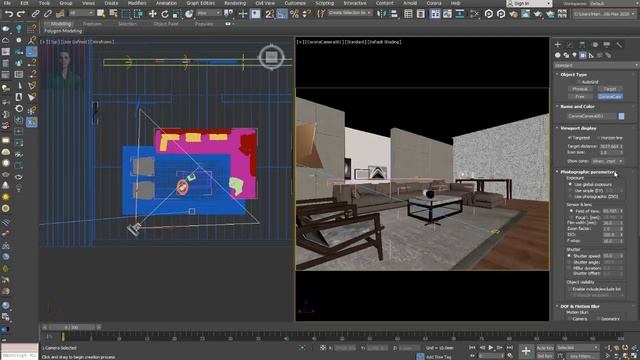This screenshot has height=360, width=640.
Task: Click the Target camera button
Action: tap(610, 89)
